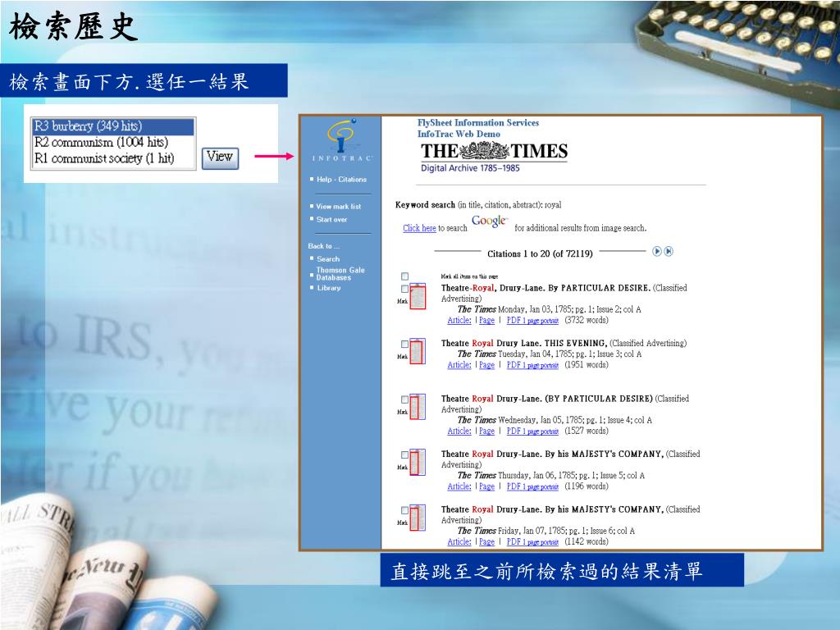
Task: Mark the Jan 06, 1785 article checkbox
Action: pos(405,454)
